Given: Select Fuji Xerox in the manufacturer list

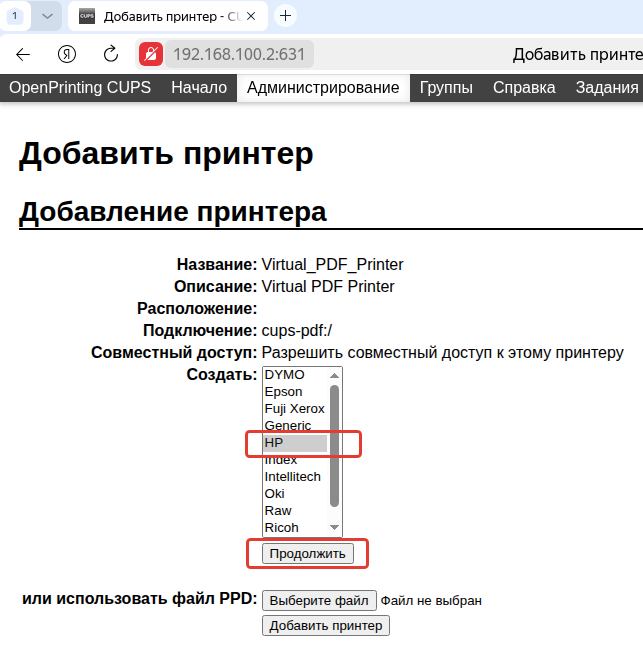Looking at the screenshot, I should (x=295, y=408).
